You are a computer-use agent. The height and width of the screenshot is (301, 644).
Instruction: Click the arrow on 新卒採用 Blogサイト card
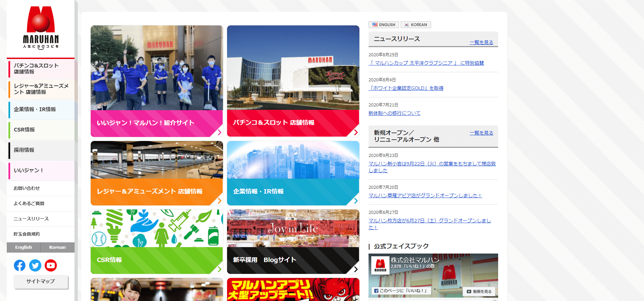click(x=356, y=269)
